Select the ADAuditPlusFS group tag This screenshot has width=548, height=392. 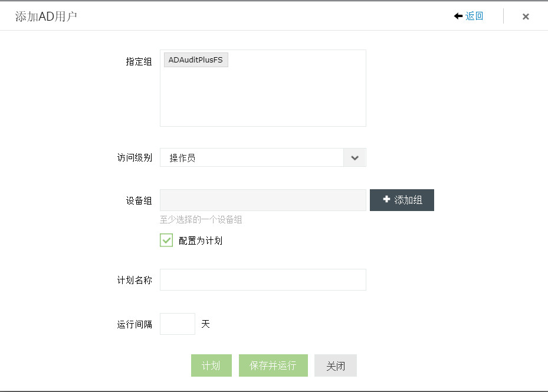(196, 60)
